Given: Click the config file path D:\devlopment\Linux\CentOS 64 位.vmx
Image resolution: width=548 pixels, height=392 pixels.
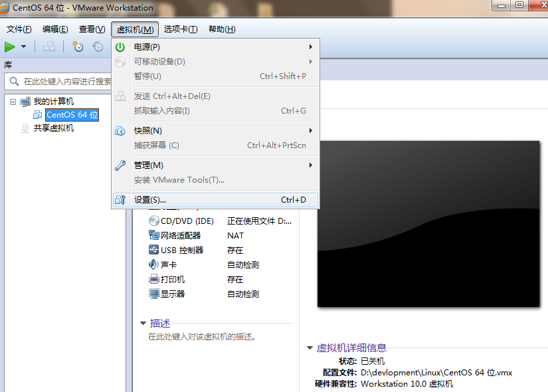Looking at the screenshot, I should click(436, 373).
